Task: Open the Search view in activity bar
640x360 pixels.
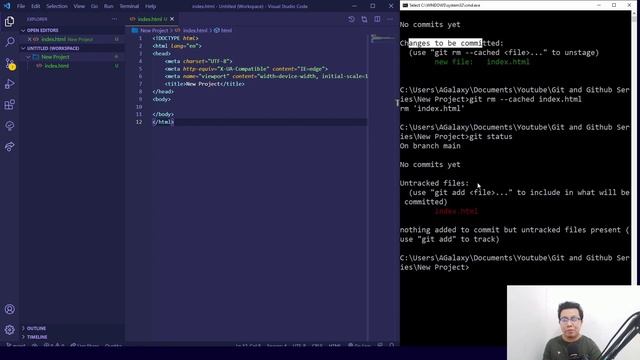Action: tap(9, 42)
